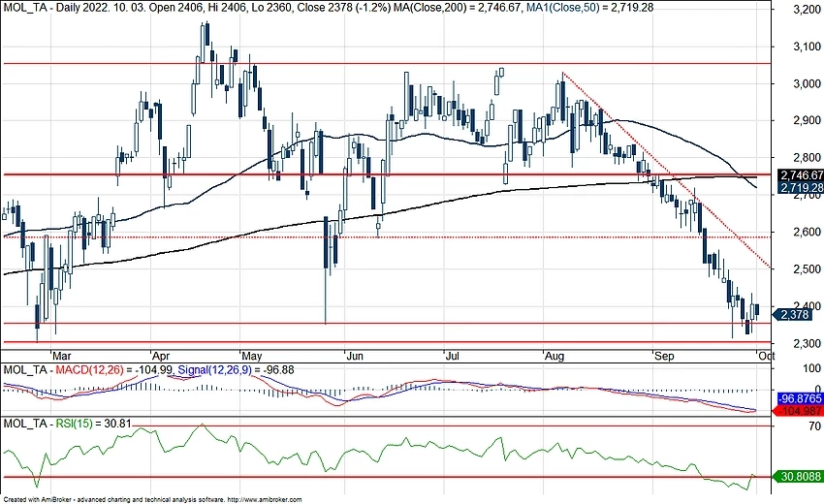This screenshot has width=824, height=504.
Task: Click the Oct label on time axis
Action: 765,355
